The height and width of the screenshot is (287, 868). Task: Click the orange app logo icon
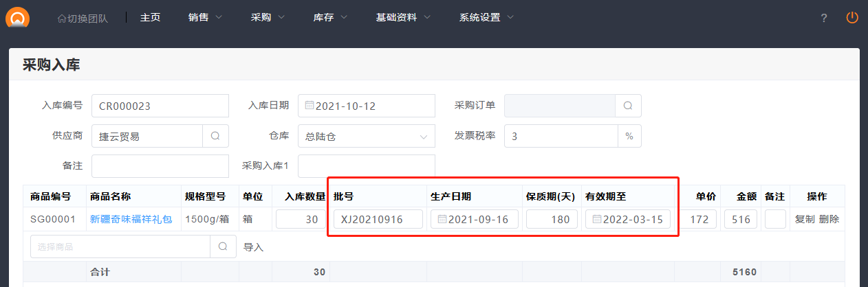(17, 16)
